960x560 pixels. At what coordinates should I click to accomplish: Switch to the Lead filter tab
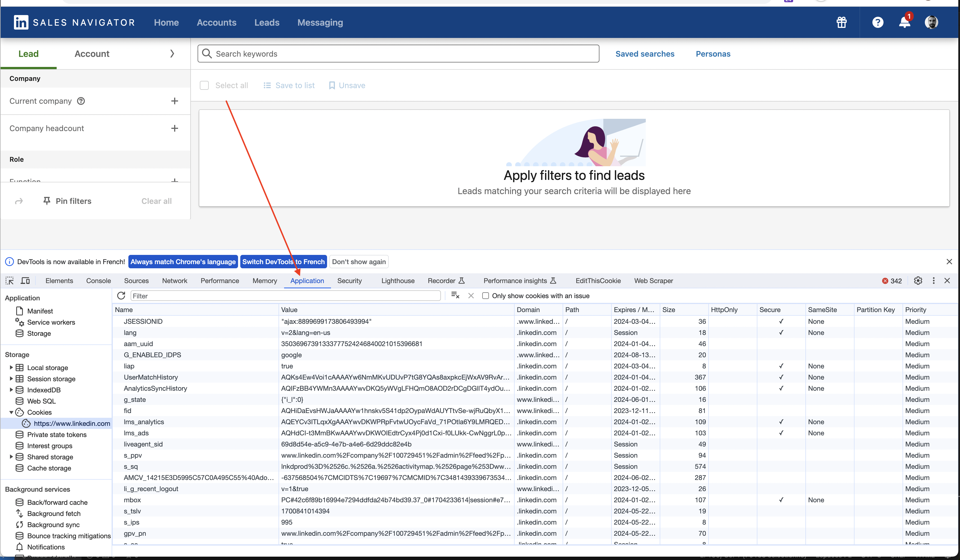point(28,54)
